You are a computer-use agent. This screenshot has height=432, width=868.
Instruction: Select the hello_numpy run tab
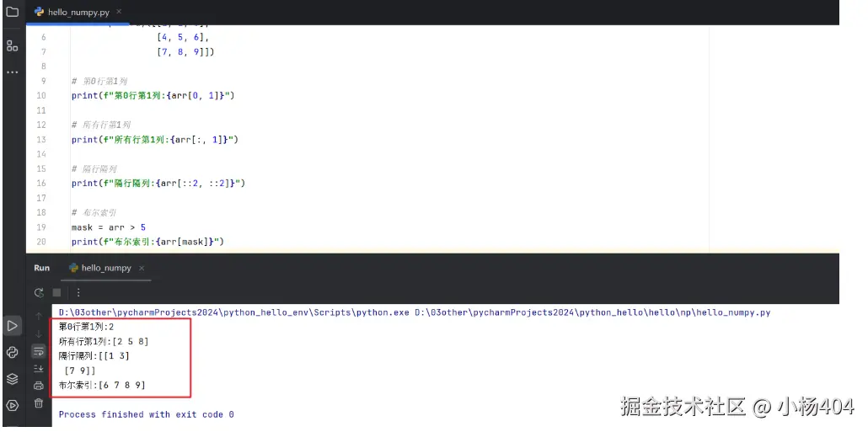105,268
